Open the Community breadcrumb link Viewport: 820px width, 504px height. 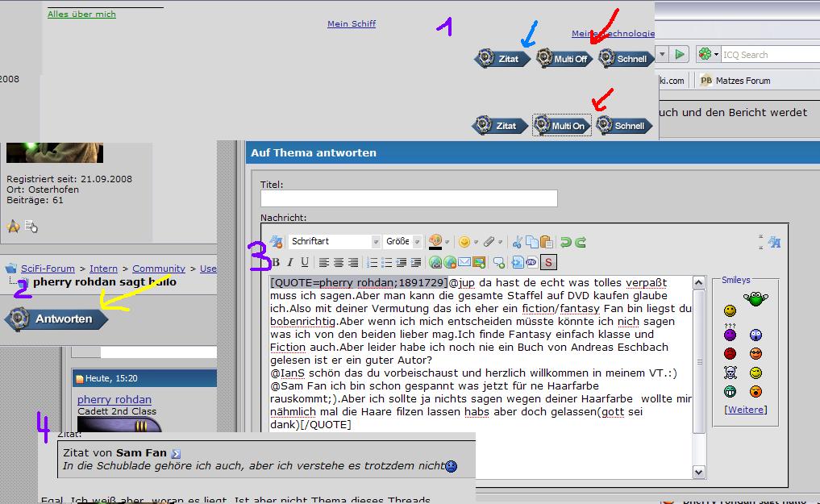click(159, 269)
